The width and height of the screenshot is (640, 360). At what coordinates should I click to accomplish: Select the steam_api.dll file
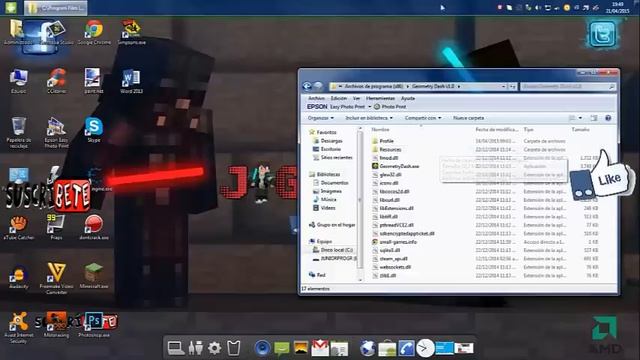[x=390, y=259]
